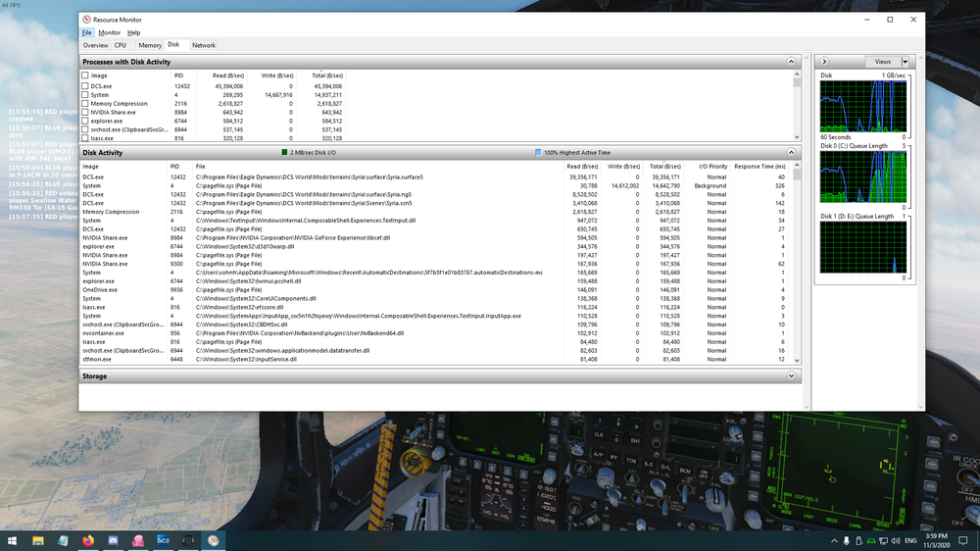Viewport: 980px width, 551px height.
Task: Switch to the Network tab
Action: [x=204, y=45]
